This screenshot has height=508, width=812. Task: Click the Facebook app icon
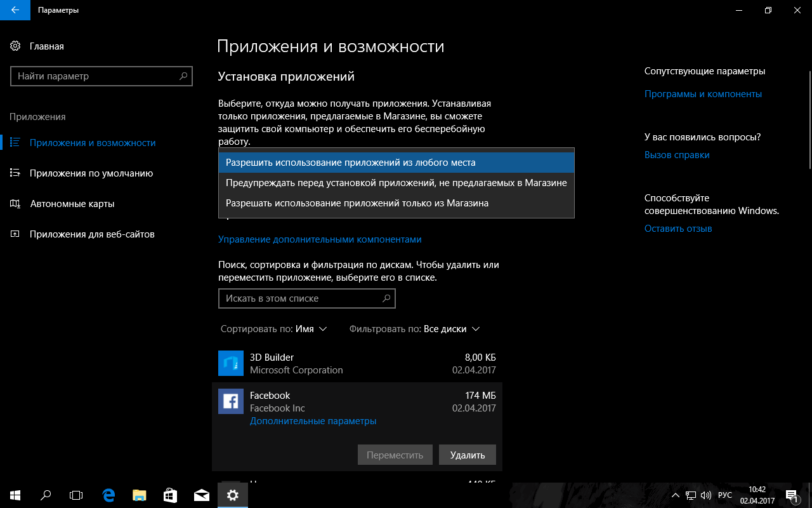(231, 401)
